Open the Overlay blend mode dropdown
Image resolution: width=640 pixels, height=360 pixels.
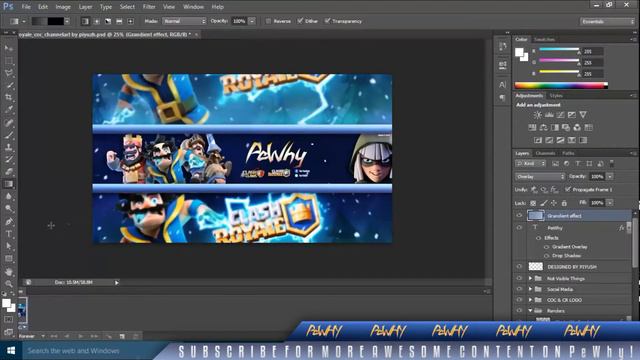[x=540, y=177]
